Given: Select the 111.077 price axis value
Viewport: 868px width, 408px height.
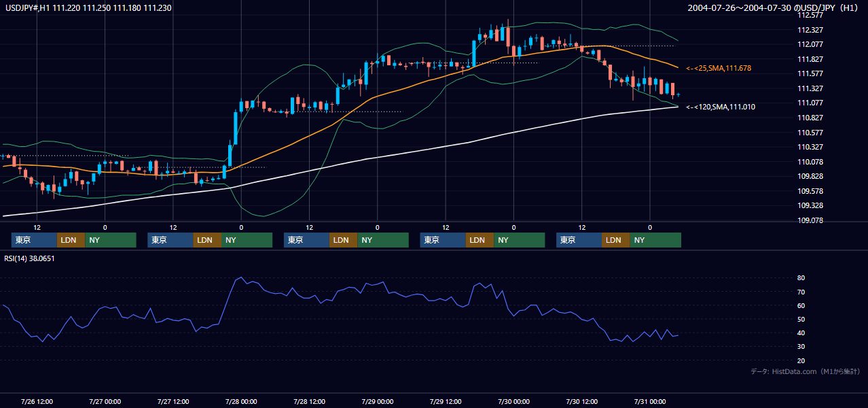Looking at the screenshot, I should tap(810, 103).
